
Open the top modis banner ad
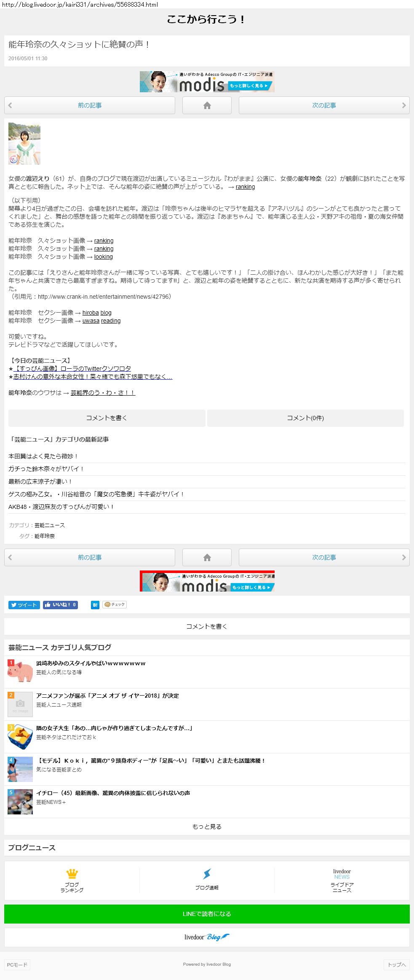[207, 82]
